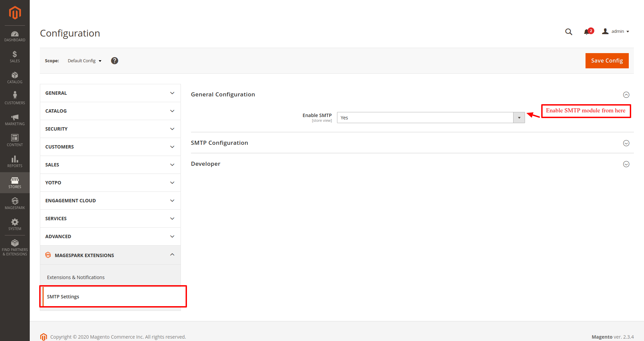This screenshot has width=644, height=341.
Task: Open the Reports sidebar menu
Action: (x=15, y=162)
